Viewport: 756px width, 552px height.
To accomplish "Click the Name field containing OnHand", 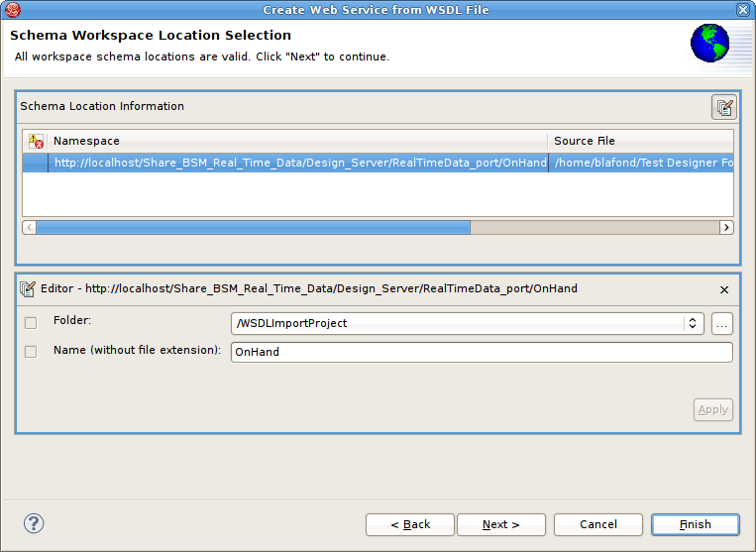I will pos(482,352).
